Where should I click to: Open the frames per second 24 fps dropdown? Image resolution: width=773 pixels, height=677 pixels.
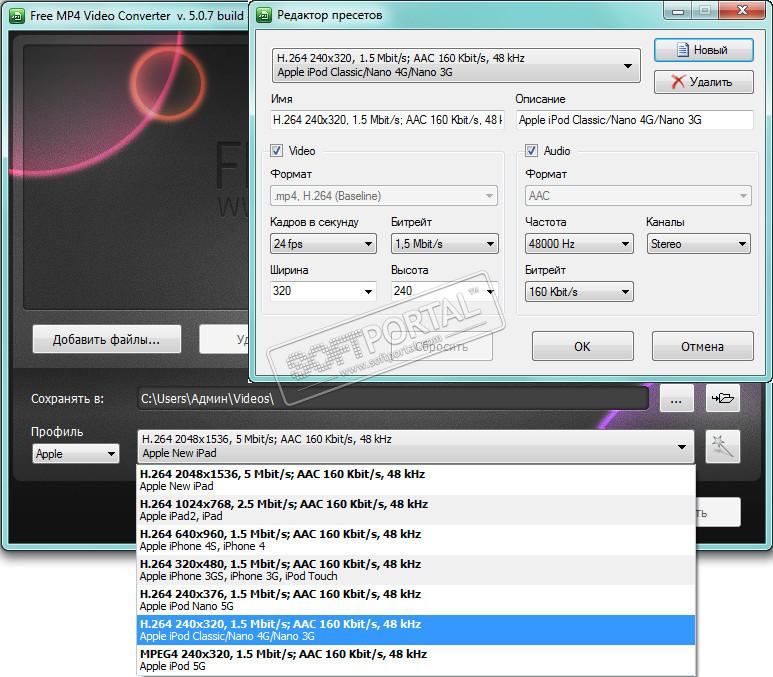tap(323, 244)
